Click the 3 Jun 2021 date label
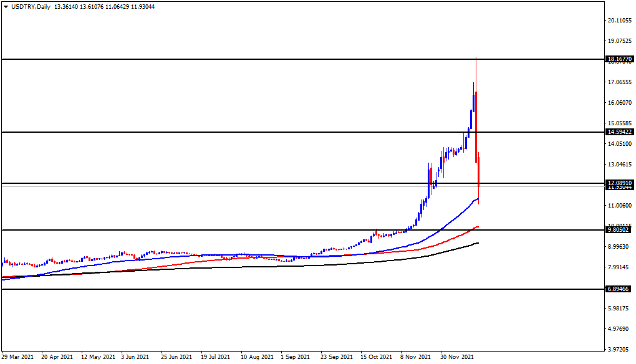This screenshot has width=636, height=364. [135, 357]
